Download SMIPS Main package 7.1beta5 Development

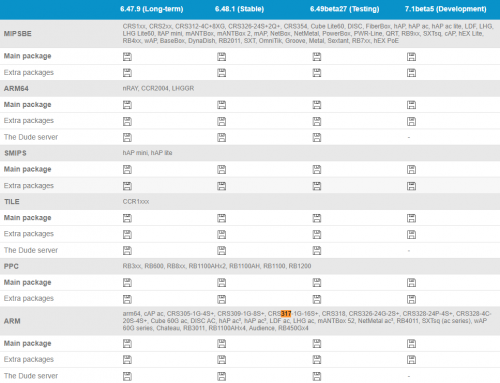[x=411, y=170]
